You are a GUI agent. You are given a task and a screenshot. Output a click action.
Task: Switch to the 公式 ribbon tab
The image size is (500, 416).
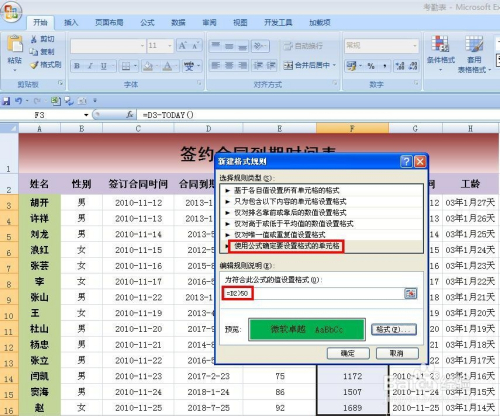(147, 23)
